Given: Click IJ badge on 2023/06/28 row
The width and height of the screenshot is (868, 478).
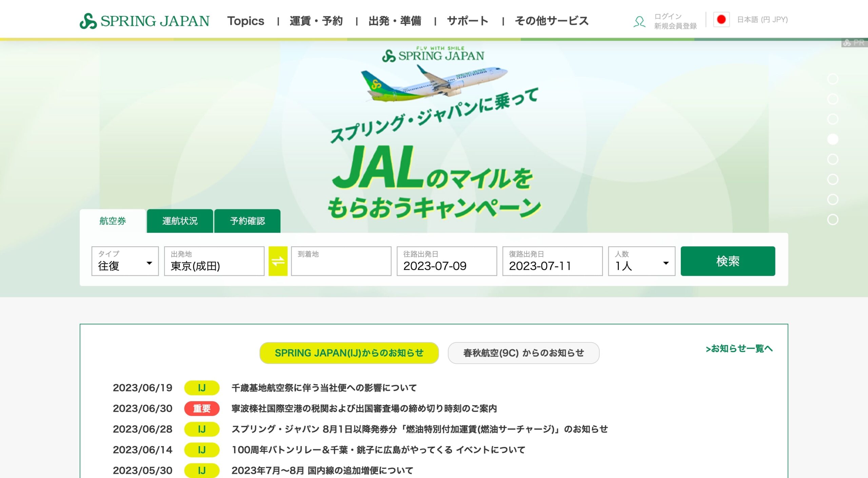Looking at the screenshot, I should pos(202,429).
